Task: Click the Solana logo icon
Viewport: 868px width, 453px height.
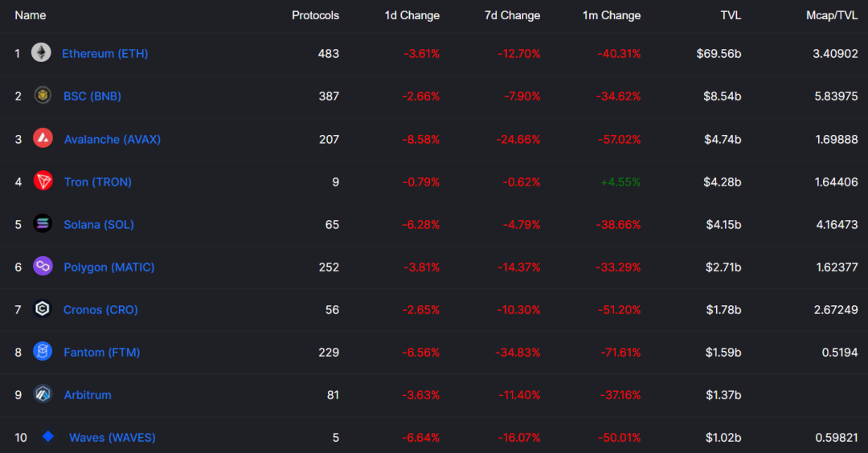Action: pos(43,223)
